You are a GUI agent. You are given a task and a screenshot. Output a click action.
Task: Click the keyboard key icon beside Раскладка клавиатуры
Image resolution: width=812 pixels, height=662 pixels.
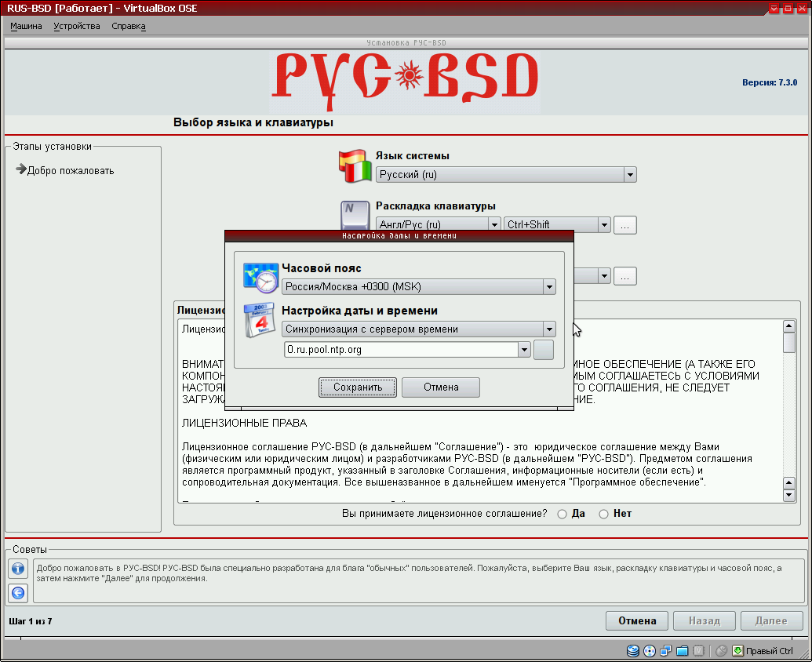pos(355,214)
